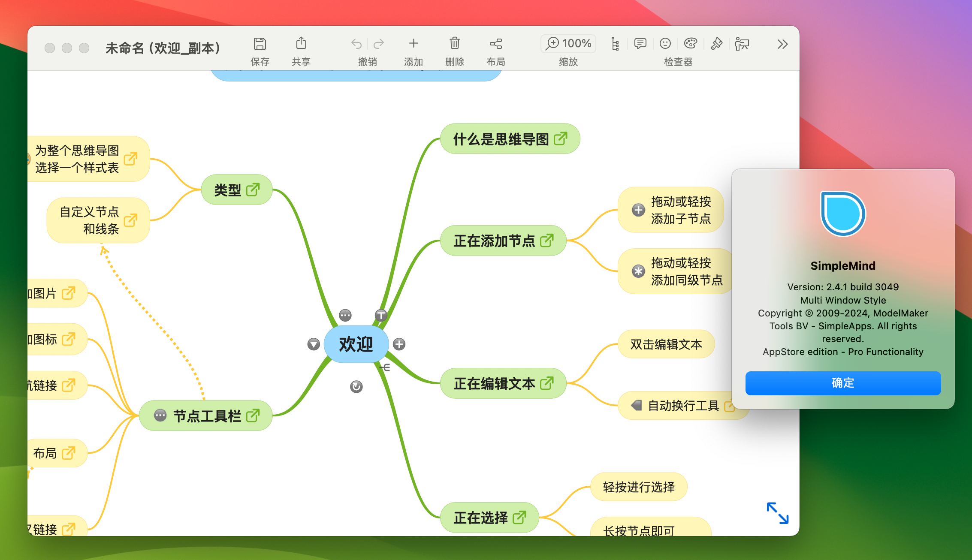The height and width of the screenshot is (560, 972).
Task: Click ellipsis icon in 节点工具栏 node
Action: pos(160,415)
